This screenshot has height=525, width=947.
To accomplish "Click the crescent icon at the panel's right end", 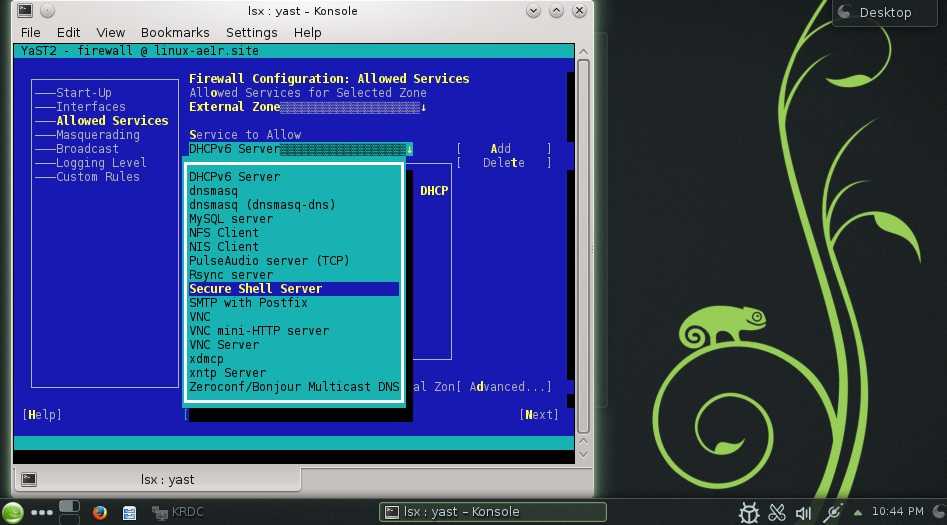I will point(939,512).
